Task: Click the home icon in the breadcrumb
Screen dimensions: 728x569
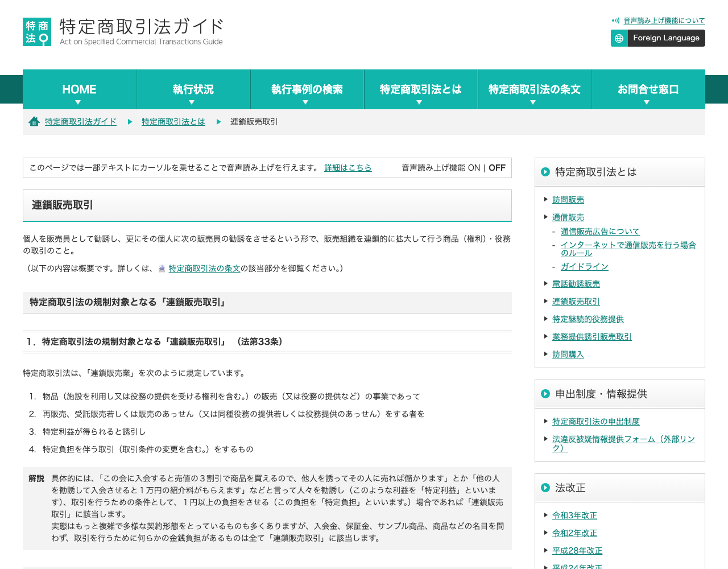Action: tap(34, 122)
